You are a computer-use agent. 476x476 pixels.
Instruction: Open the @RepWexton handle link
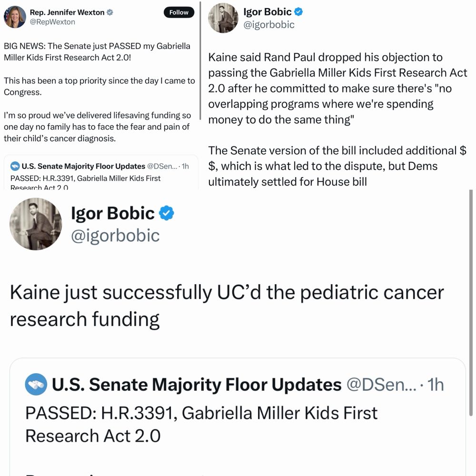[x=52, y=22]
